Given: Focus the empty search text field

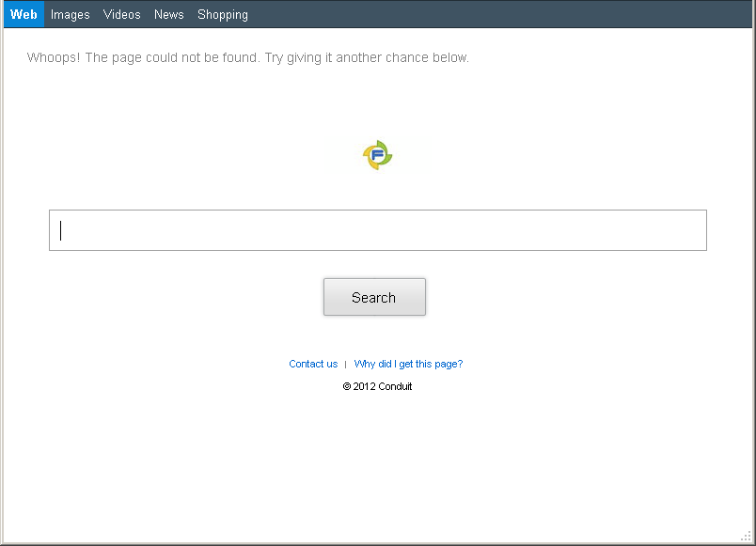Looking at the screenshot, I should (378, 230).
